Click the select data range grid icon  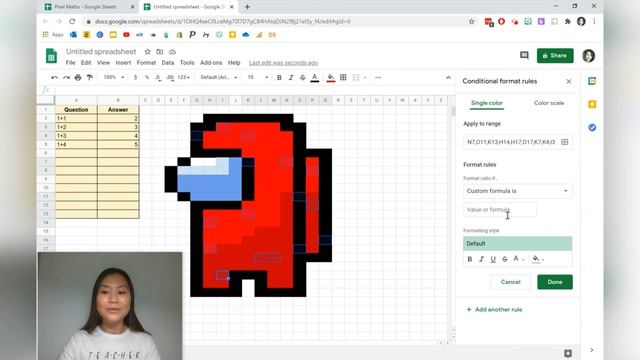(565, 142)
